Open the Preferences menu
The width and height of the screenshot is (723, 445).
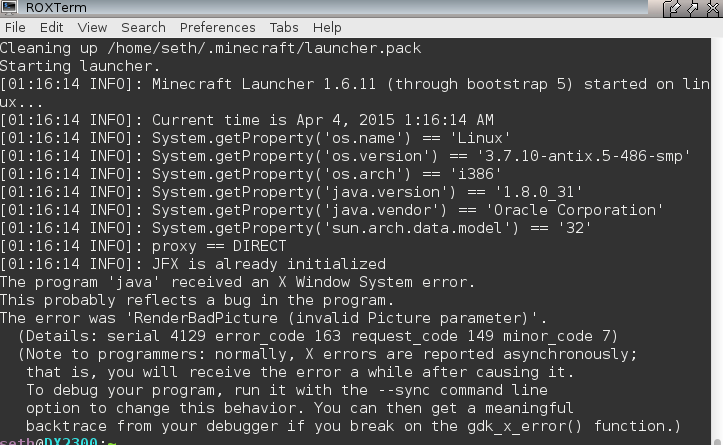tap(218, 28)
